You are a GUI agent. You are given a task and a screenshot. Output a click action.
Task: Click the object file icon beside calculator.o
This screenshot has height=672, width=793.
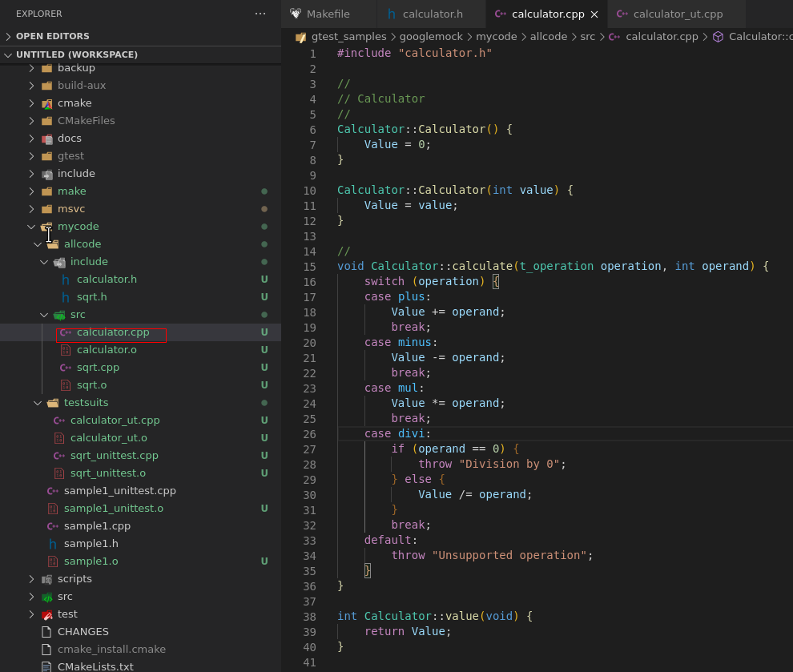click(x=66, y=350)
